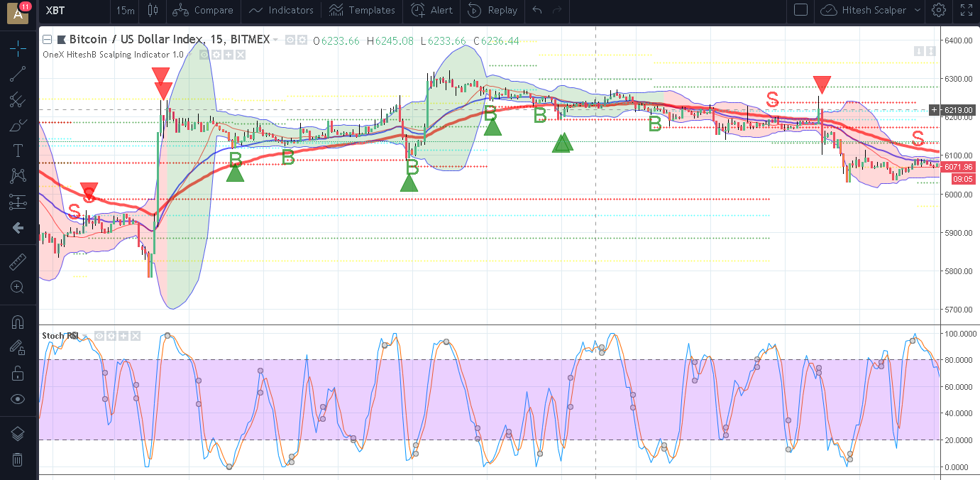Open the measure ruler tool
Screen dimensions: 980x480
pos(18,261)
